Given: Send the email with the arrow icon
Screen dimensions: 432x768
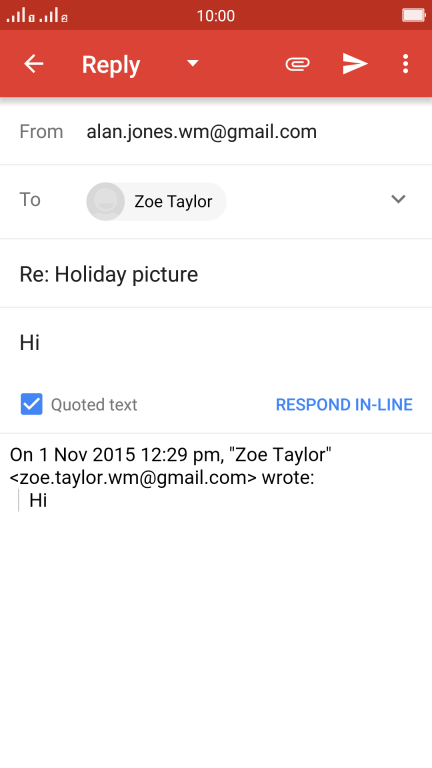Looking at the screenshot, I should tap(355, 64).
